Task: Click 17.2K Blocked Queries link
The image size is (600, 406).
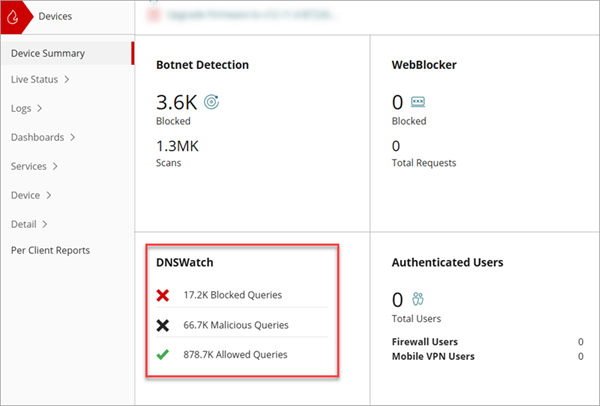Action: point(233,295)
